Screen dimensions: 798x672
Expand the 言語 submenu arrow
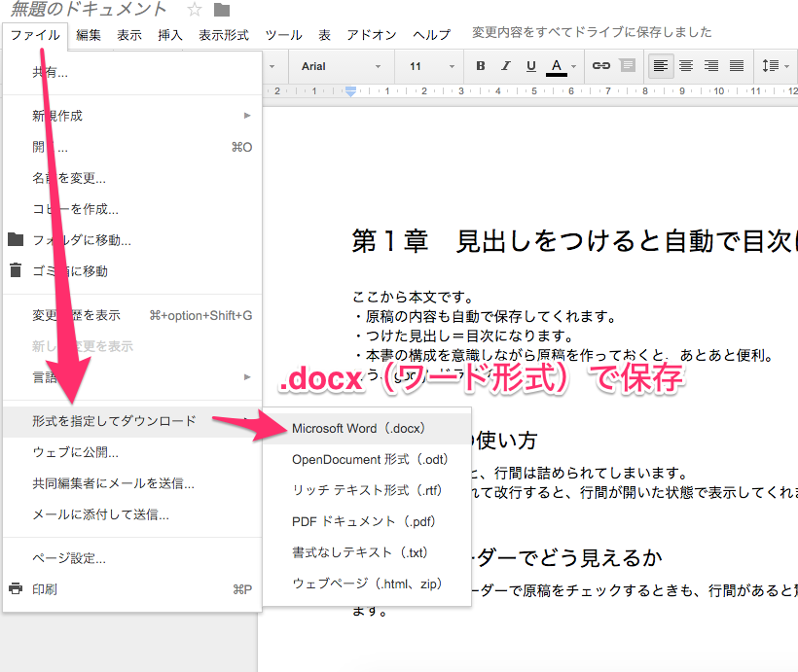click(247, 377)
